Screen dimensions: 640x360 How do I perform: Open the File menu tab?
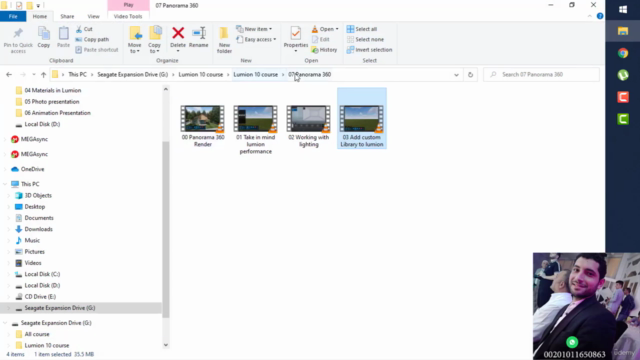pos(13,16)
